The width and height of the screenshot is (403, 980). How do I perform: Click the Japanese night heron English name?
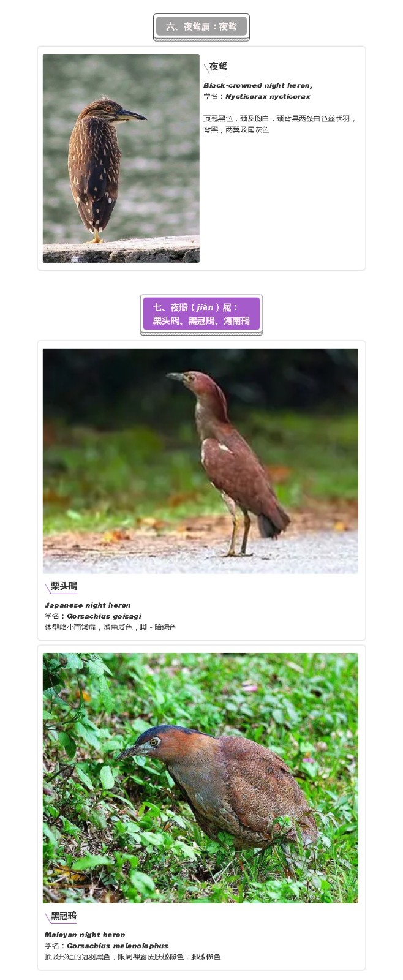tap(88, 605)
